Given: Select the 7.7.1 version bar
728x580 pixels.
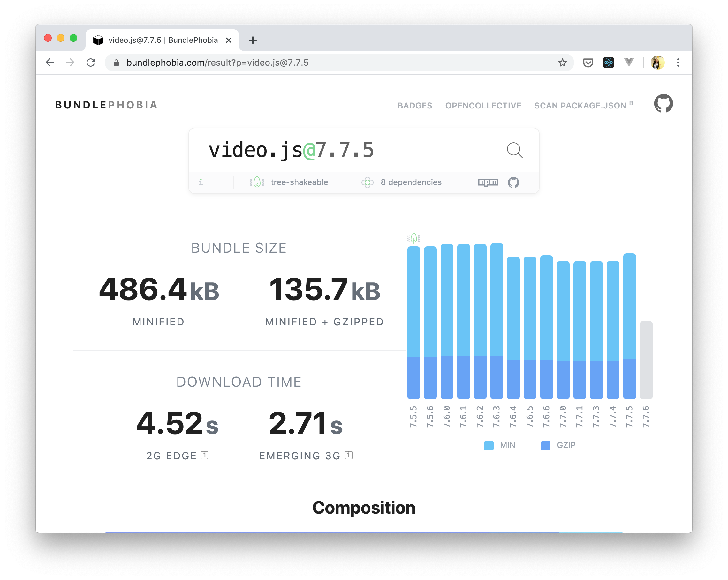Looking at the screenshot, I should click(x=580, y=330).
